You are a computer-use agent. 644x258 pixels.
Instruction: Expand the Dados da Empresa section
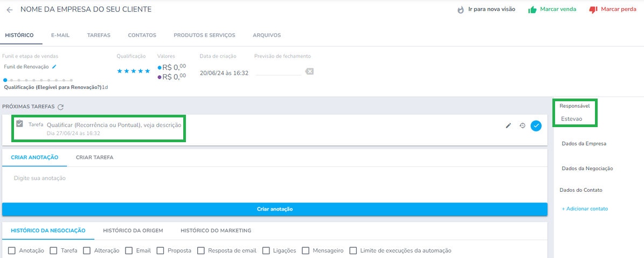pos(584,144)
